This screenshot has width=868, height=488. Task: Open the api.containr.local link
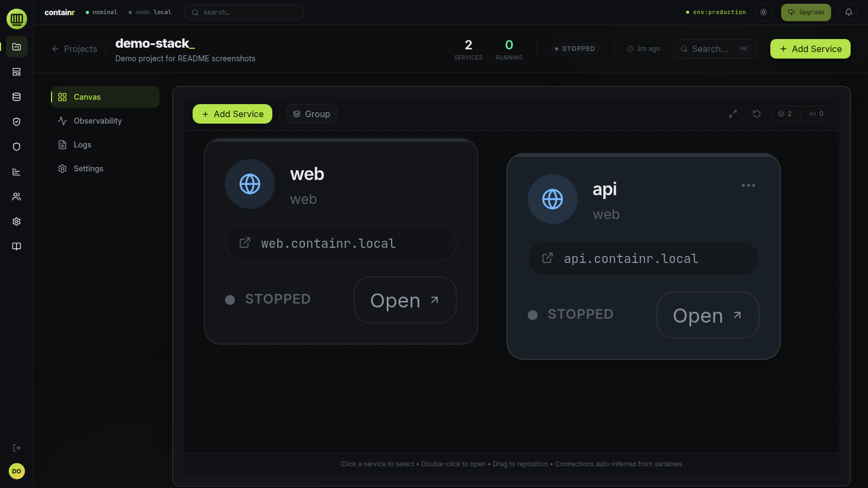[643, 258]
